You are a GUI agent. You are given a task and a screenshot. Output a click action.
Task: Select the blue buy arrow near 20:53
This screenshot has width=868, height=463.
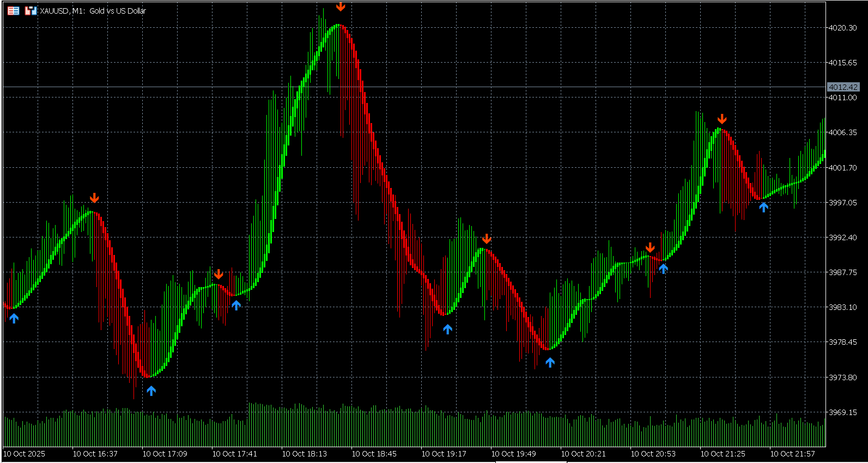(x=663, y=268)
